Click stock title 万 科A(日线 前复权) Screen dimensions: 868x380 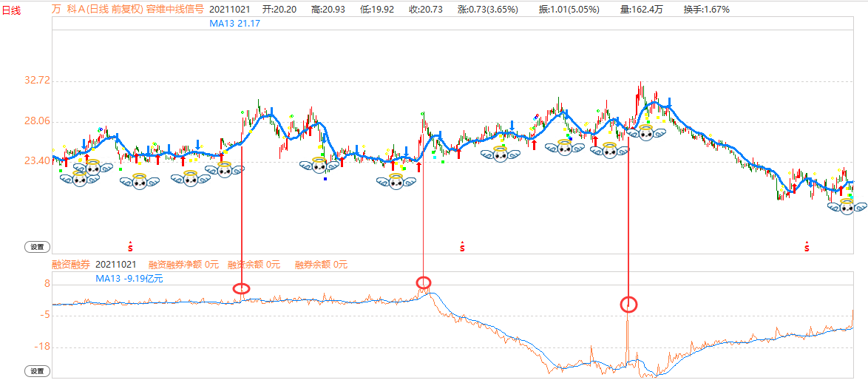(97, 10)
